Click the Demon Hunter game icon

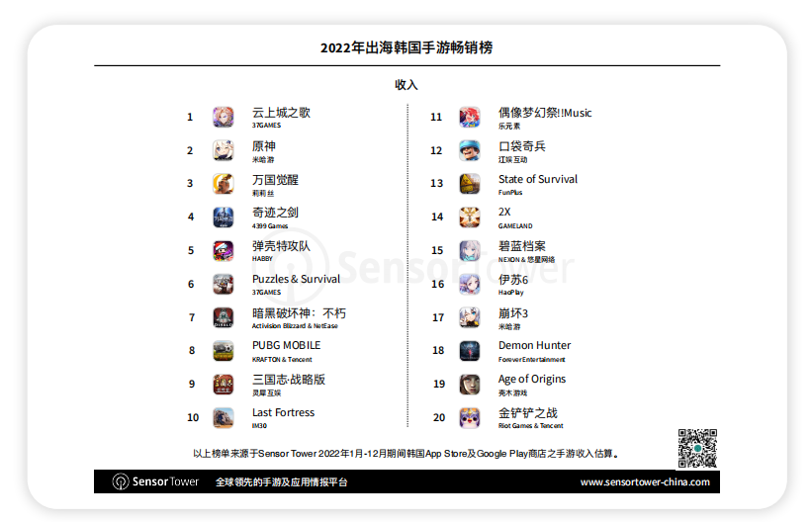469,351
